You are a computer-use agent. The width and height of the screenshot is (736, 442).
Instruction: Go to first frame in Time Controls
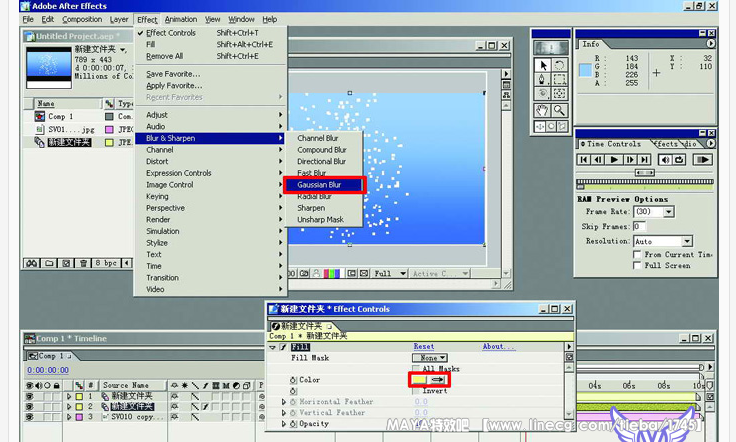pos(583,160)
